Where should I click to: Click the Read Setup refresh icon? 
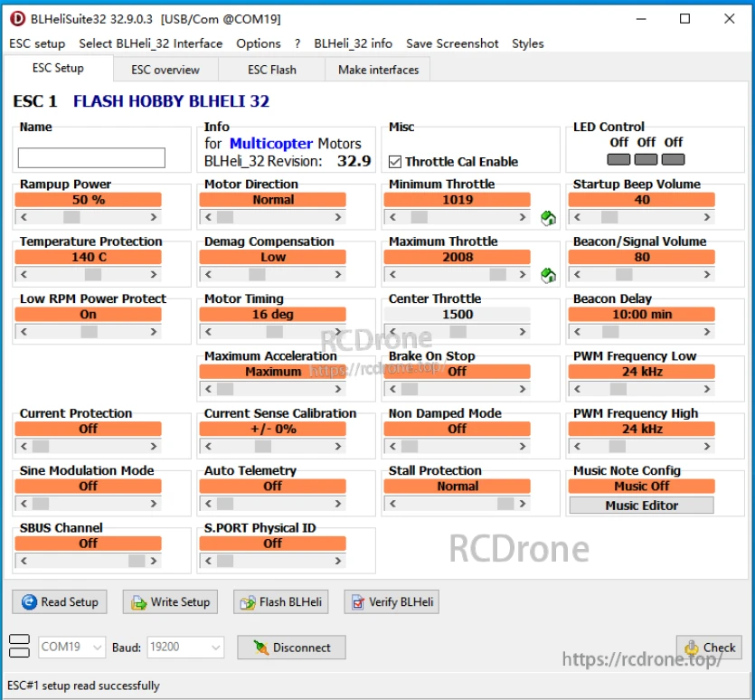tap(29, 601)
